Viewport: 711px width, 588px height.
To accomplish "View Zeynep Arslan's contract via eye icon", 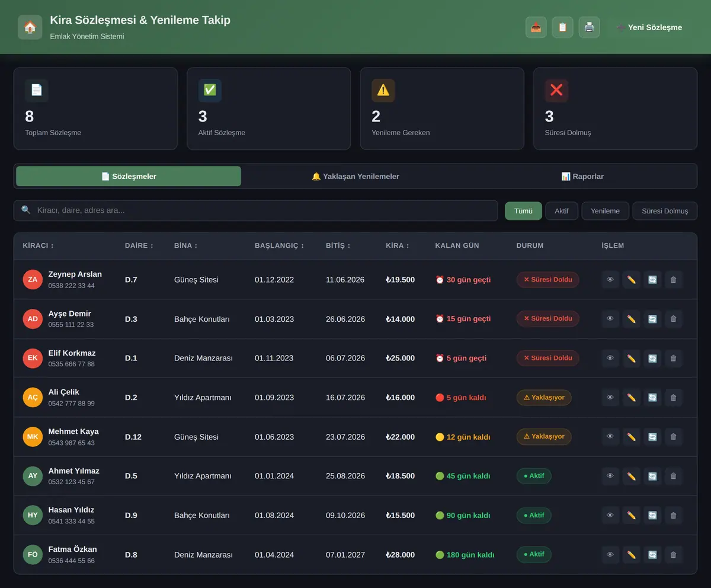I will 610,280.
